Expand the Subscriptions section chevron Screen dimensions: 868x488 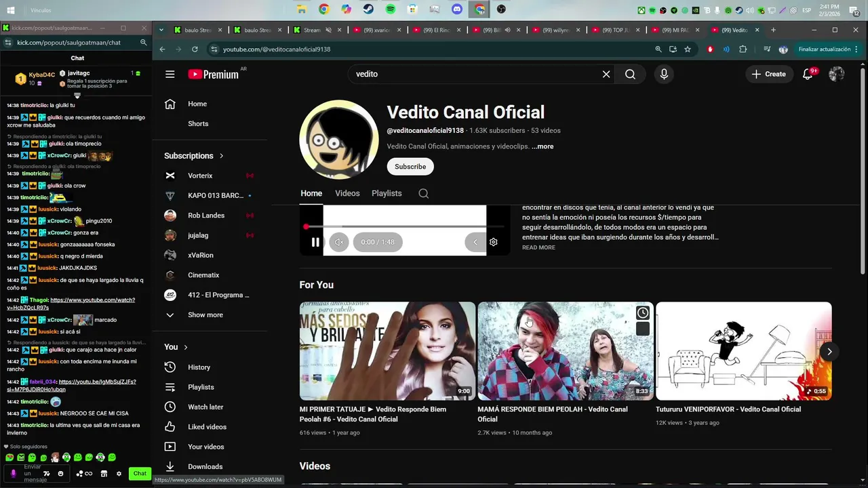pos(221,156)
